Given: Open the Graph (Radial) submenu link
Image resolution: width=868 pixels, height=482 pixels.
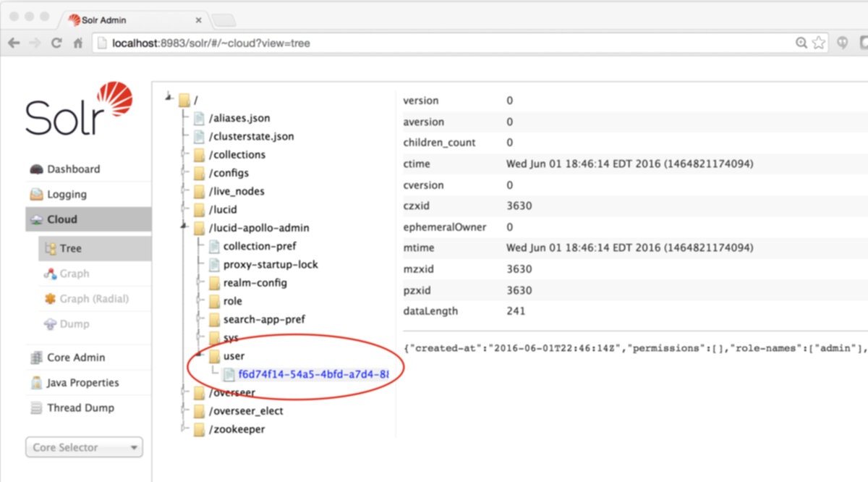Looking at the screenshot, I should pyautogui.click(x=94, y=298).
